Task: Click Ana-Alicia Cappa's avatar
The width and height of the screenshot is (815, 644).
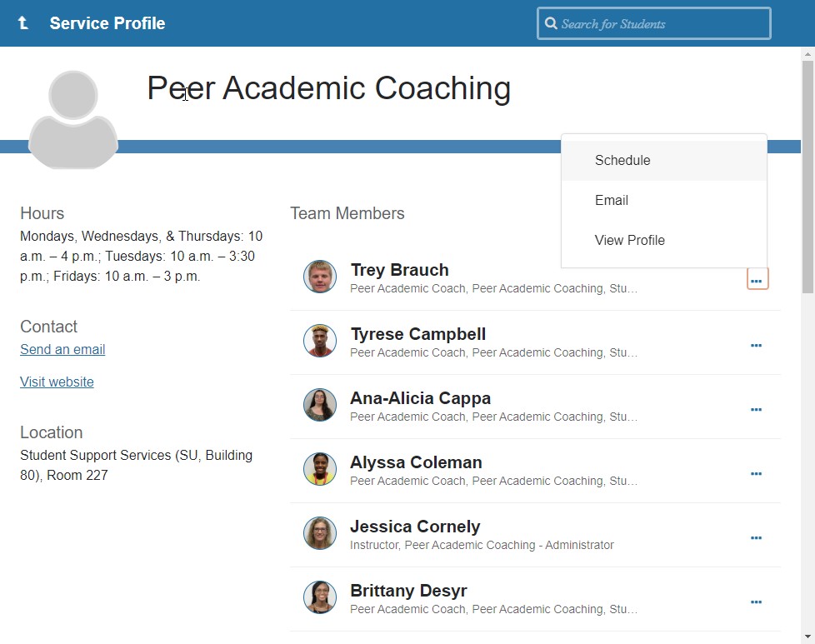Action: [x=320, y=405]
